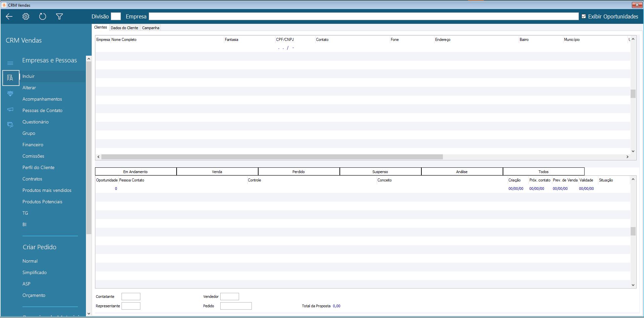Viewport: 644px width, 318px height.
Task: Click the Representante input field
Action: tap(131, 306)
